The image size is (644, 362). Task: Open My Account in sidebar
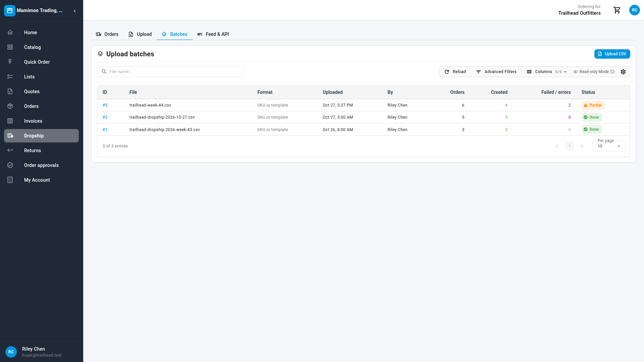pos(41,180)
